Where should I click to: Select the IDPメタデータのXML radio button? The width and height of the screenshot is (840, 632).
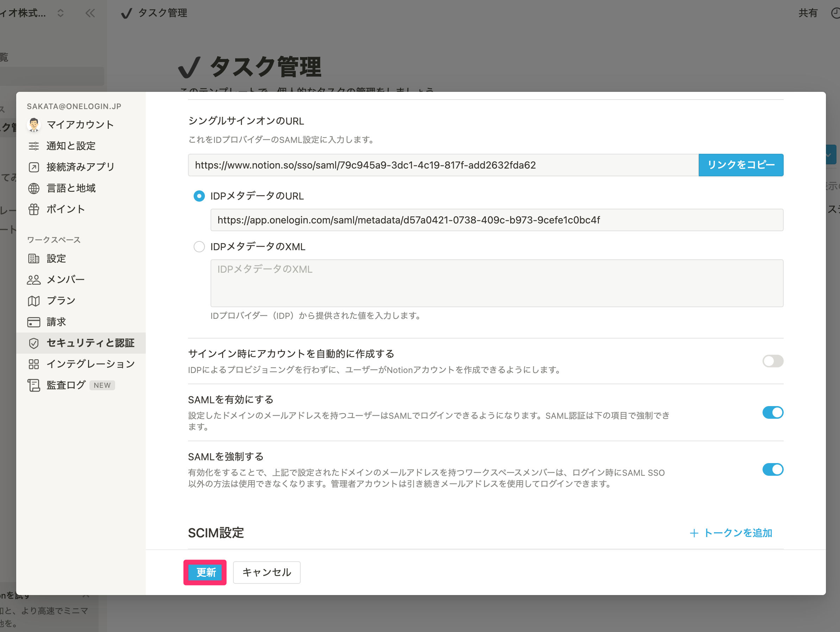[x=199, y=247]
